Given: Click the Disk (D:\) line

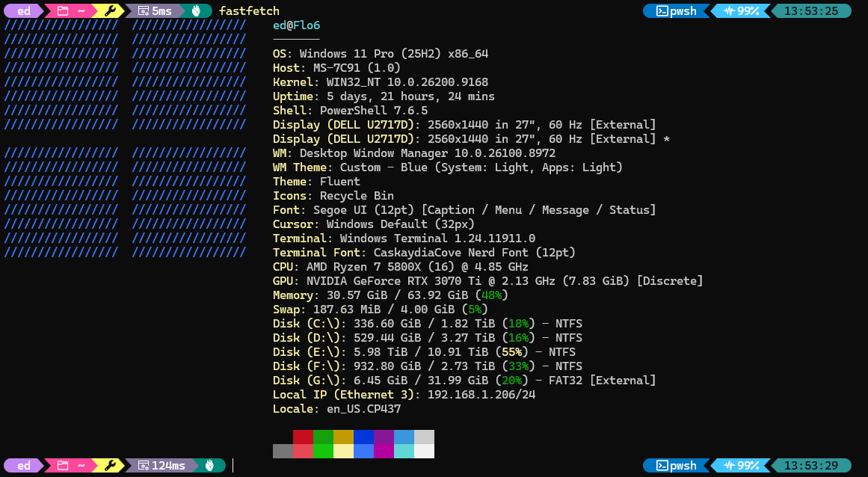Looking at the screenshot, I should click(x=428, y=338).
